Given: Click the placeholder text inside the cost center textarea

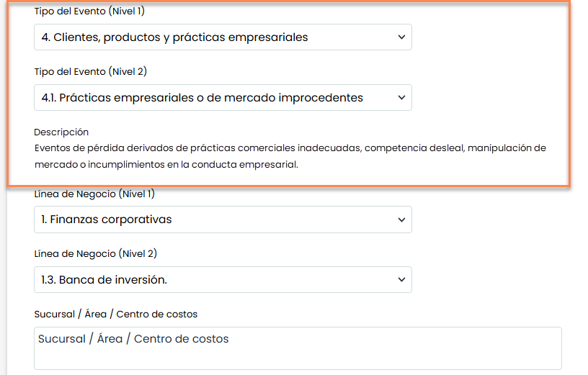Looking at the screenshot, I should (133, 339).
